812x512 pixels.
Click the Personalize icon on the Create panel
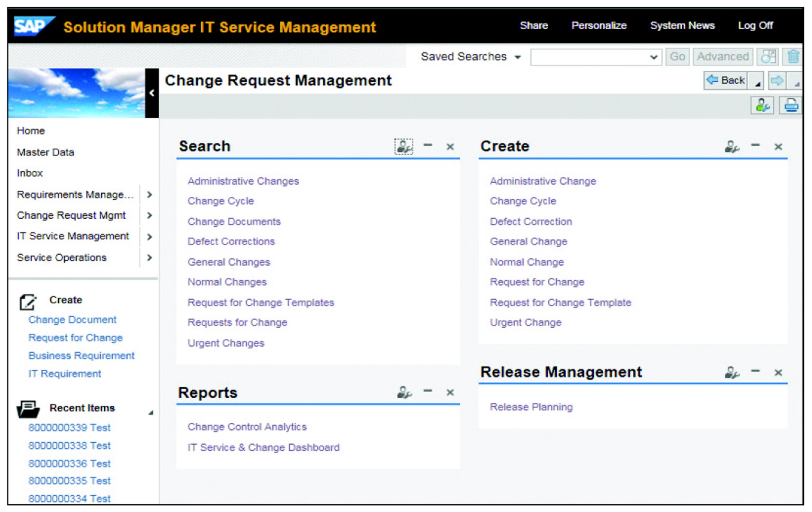coord(731,147)
